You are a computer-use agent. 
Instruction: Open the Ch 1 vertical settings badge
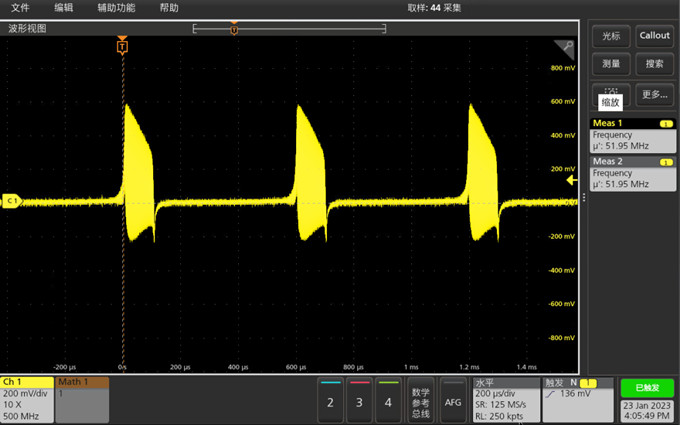click(x=27, y=399)
